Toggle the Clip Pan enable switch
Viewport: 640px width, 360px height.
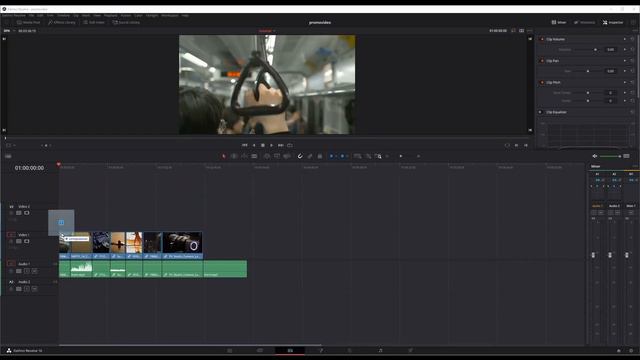point(542,61)
